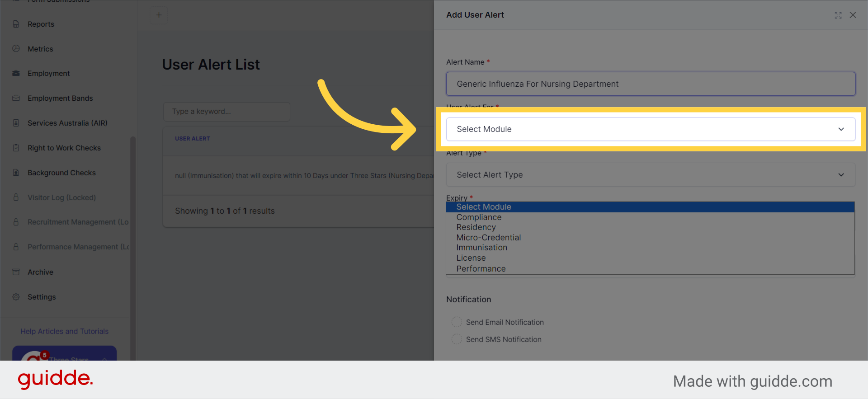This screenshot has height=399, width=868.
Task: Click the Three Stars account switcher
Action: [x=64, y=354]
